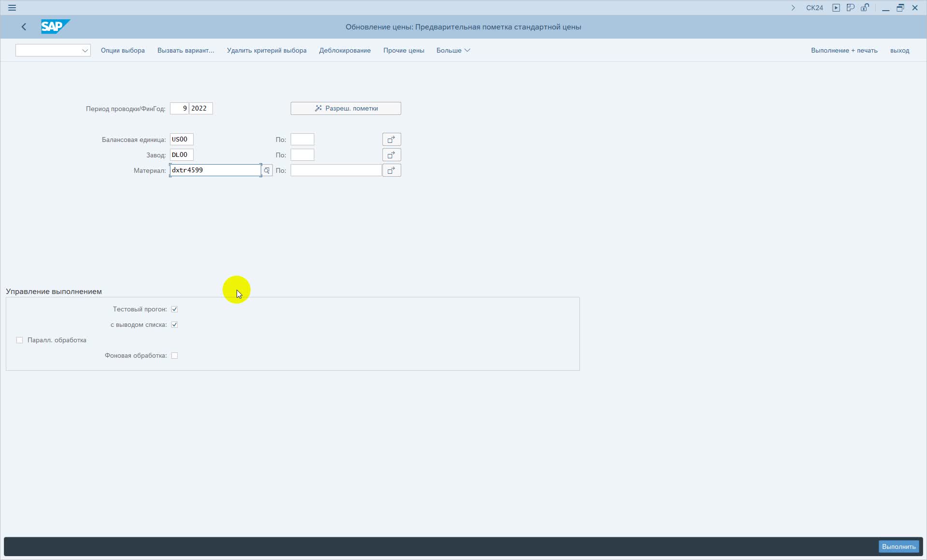The height and width of the screenshot is (560, 927).
Task: Click the posting period field with 9
Action: click(179, 108)
